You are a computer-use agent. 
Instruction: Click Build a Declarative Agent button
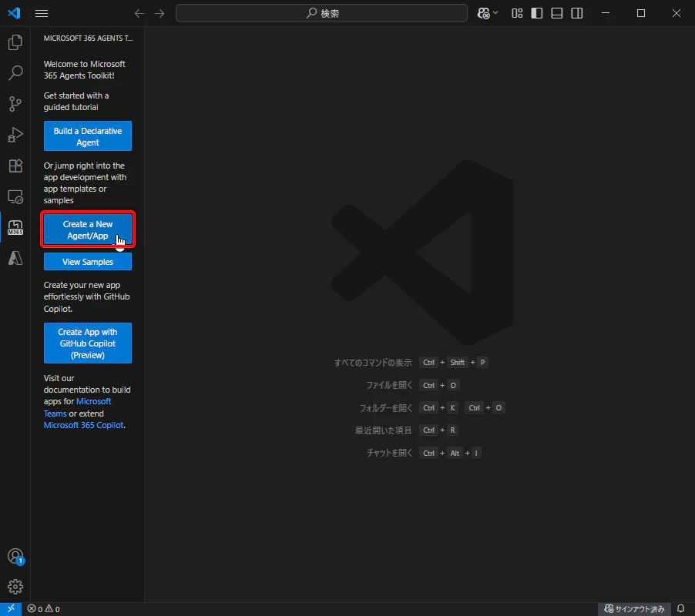(x=87, y=136)
